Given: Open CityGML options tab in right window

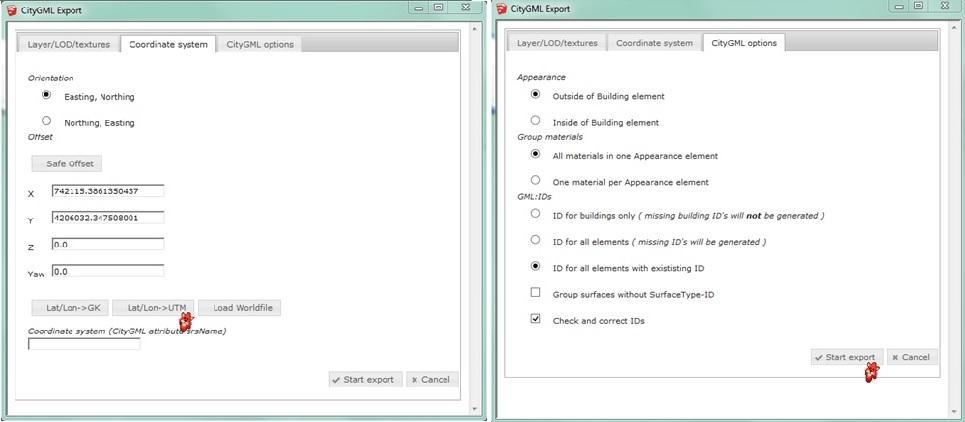Looking at the screenshot, I should [x=744, y=43].
